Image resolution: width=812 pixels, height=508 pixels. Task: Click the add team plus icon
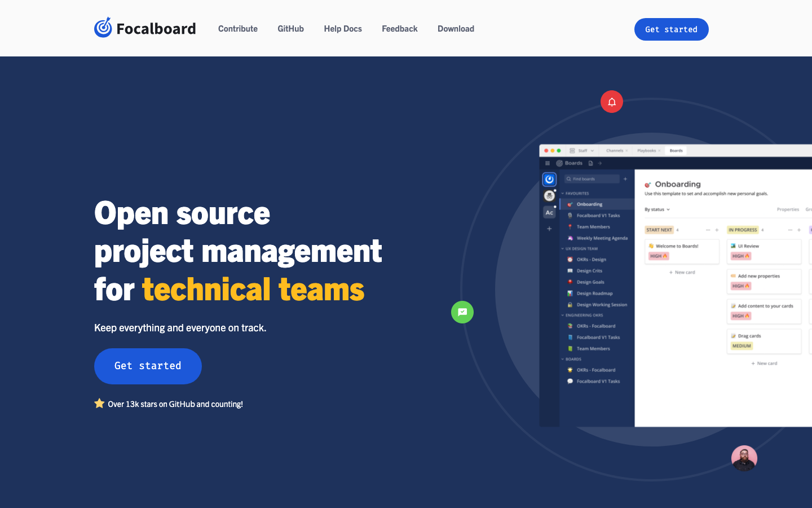(x=549, y=229)
